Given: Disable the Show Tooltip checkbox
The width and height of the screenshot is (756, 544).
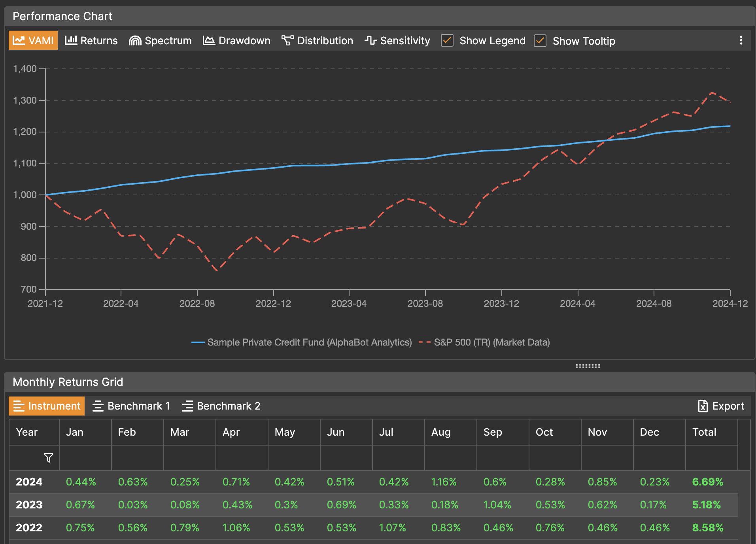Looking at the screenshot, I should click(x=540, y=41).
